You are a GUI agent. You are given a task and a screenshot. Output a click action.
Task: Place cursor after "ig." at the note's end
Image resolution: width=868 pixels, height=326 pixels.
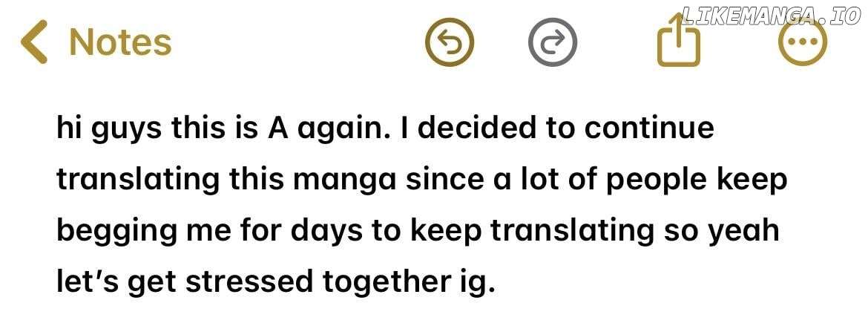[x=495, y=282]
